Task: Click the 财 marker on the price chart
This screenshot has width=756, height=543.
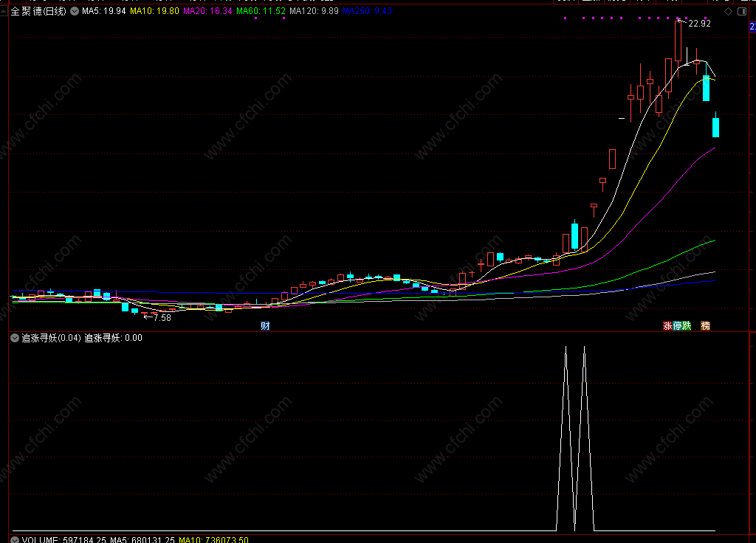Action: pyautogui.click(x=265, y=325)
